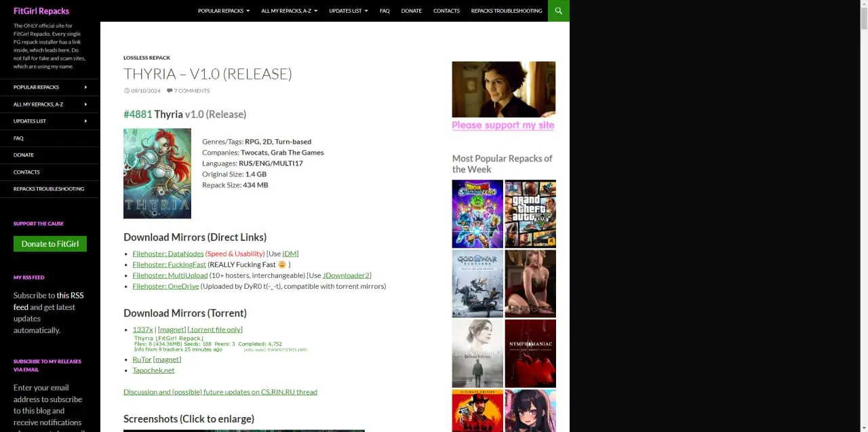Open the search magnifier icon
This screenshot has width=868, height=432.
tap(559, 11)
